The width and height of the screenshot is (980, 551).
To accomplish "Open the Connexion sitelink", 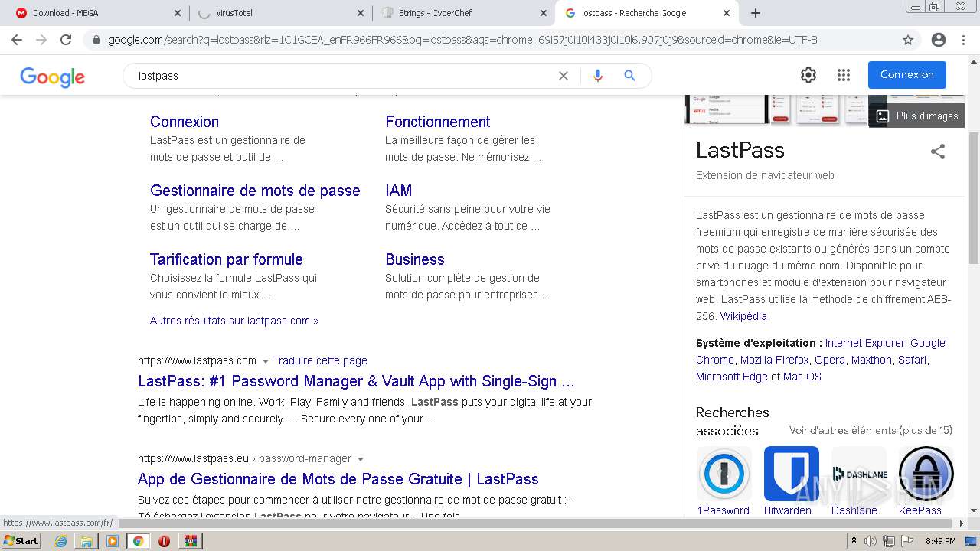I will (x=185, y=122).
